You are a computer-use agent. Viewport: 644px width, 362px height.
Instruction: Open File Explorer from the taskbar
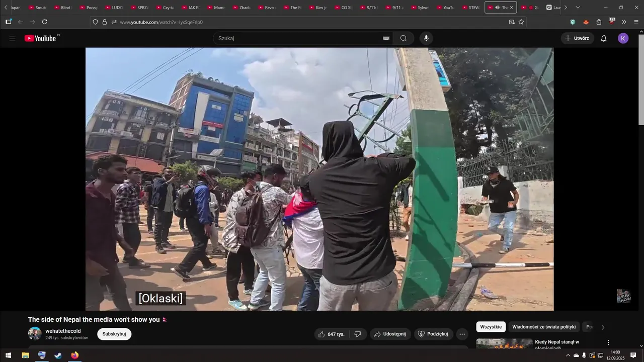pyautogui.click(x=25, y=355)
